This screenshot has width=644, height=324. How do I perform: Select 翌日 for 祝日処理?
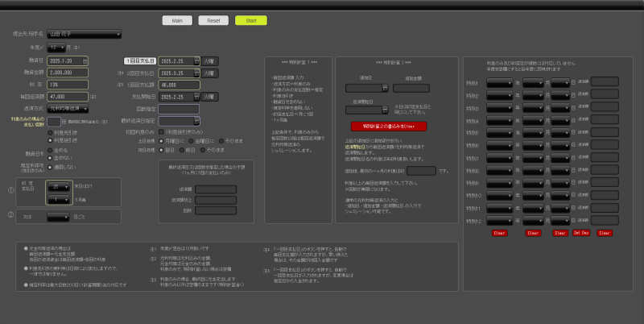point(162,150)
